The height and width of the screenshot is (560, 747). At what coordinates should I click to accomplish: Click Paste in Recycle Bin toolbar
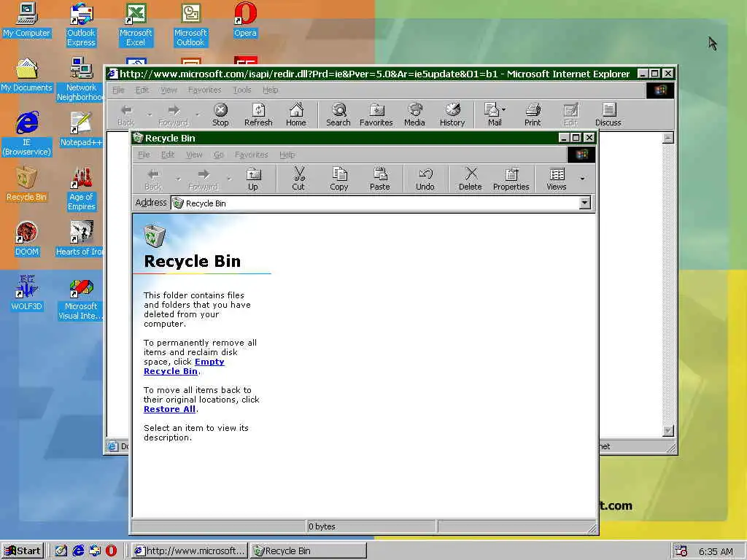click(379, 179)
